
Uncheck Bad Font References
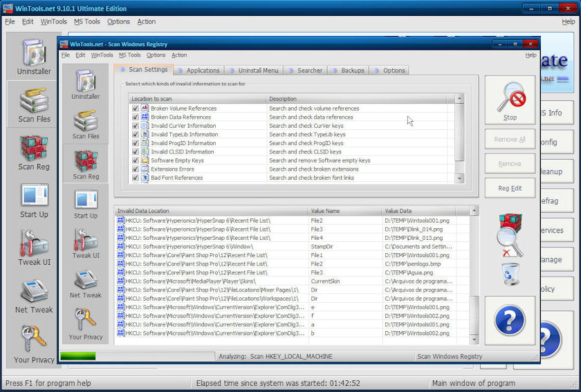[136, 178]
